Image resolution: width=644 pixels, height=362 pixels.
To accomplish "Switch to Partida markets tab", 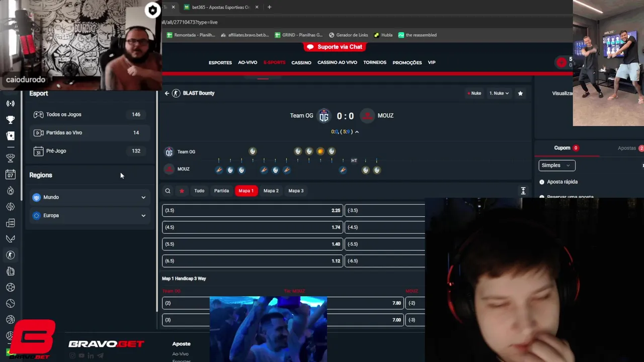I will (x=221, y=191).
